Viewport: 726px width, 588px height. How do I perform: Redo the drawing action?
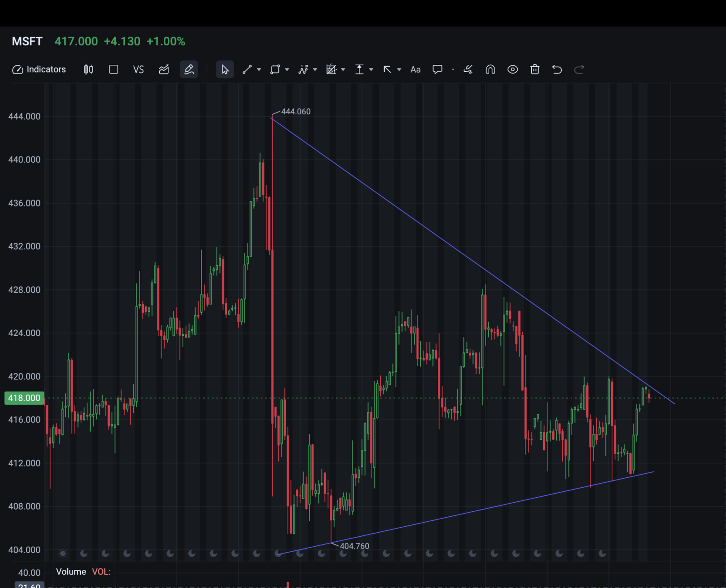pos(579,69)
